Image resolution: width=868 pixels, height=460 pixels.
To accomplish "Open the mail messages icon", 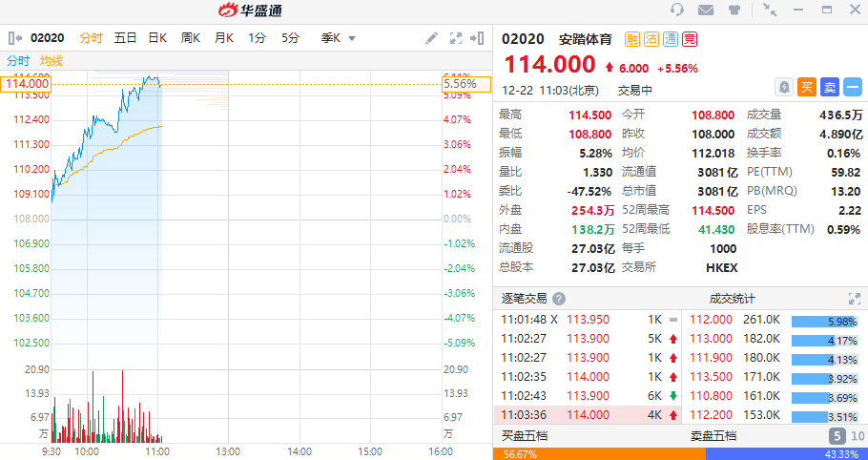I will point(705,10).
